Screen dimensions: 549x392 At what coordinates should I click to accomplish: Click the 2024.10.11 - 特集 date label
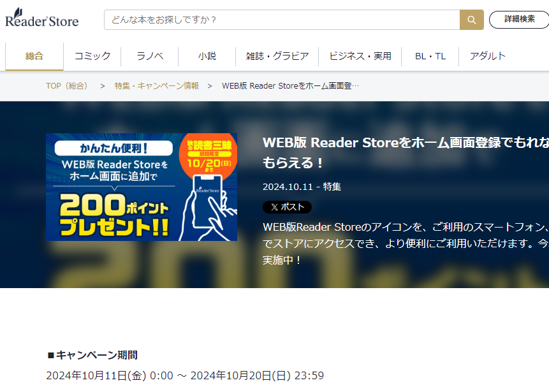tap(302, 187)
